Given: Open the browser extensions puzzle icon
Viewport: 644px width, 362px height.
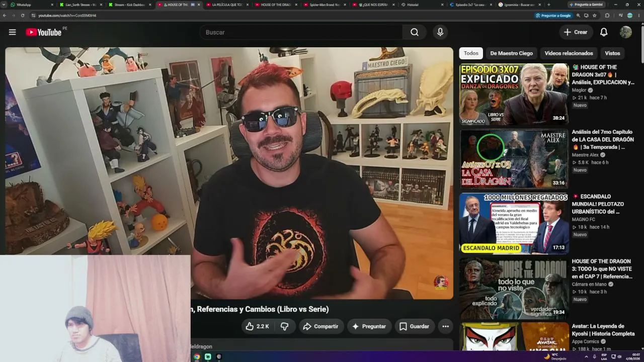Looking at the screenshot, I should [x=607, y=16].
